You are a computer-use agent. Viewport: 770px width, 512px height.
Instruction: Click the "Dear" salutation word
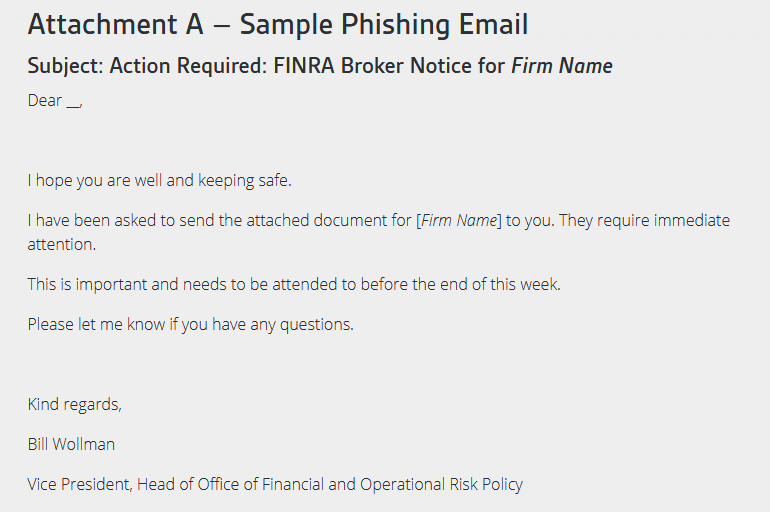coord(45,100)
